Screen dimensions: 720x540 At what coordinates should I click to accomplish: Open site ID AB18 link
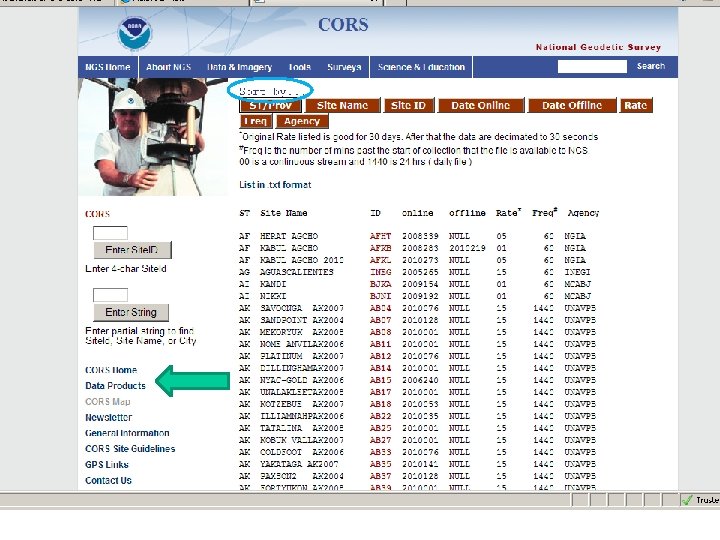point(380,404)
